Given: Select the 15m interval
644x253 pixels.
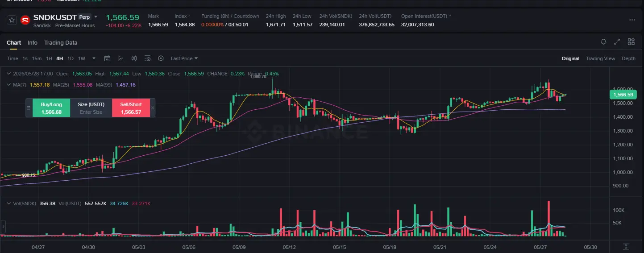Looking at the screenshot, I should click(x=37, y=58).
